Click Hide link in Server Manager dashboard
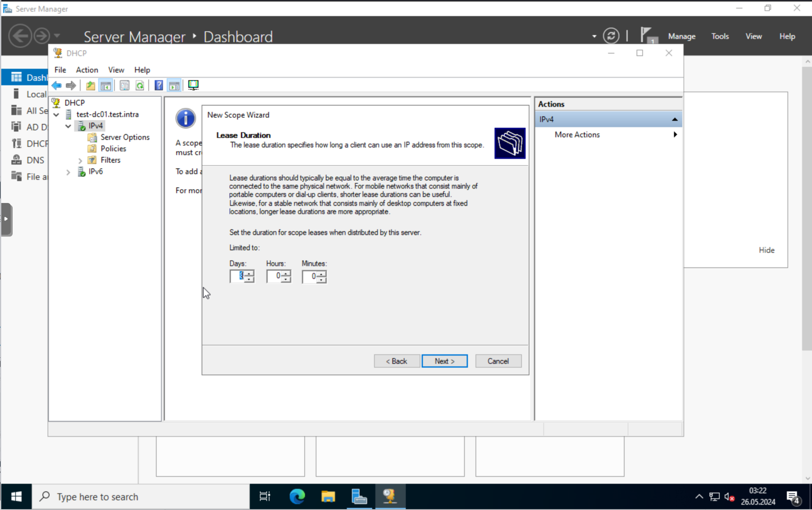 tap(766, 250)
